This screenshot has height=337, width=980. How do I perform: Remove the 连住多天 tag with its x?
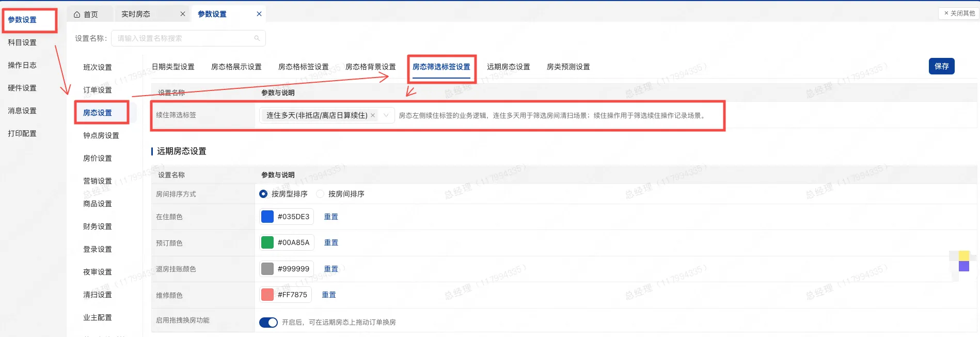coord(373,115)
